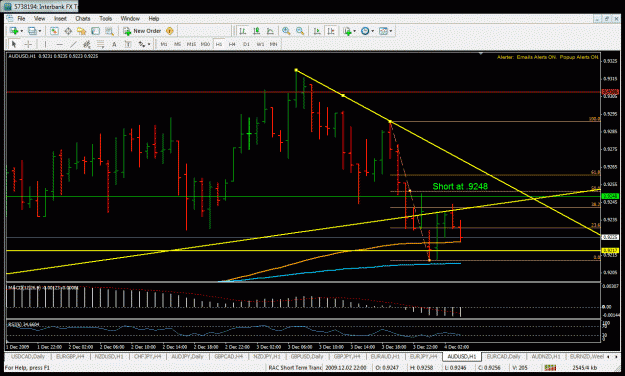This screenshot has height=376, width=625.
Task: Click the 'Short at .9248' chart label
Action: 460,186
